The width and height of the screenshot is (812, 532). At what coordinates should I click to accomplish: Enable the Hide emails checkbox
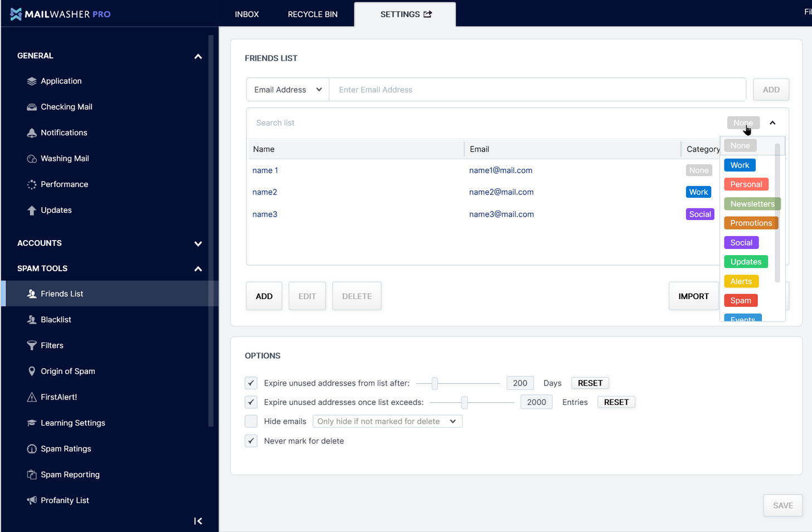(x=251, y=421)
